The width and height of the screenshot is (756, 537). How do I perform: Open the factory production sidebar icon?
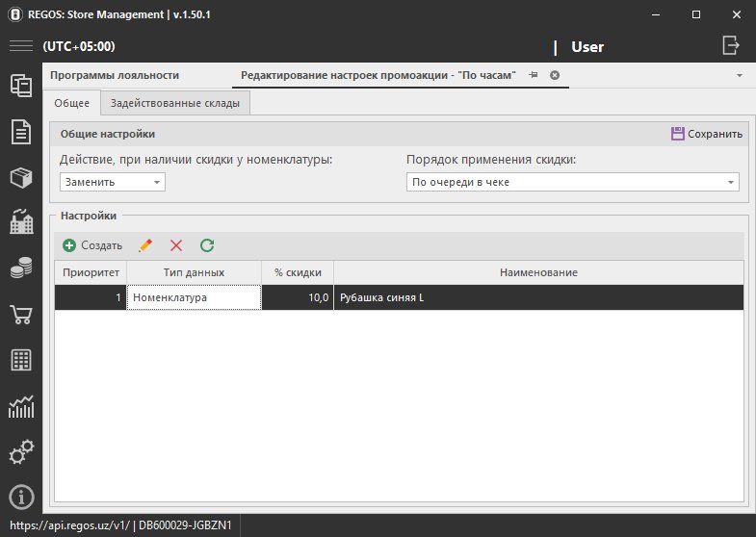21,223
